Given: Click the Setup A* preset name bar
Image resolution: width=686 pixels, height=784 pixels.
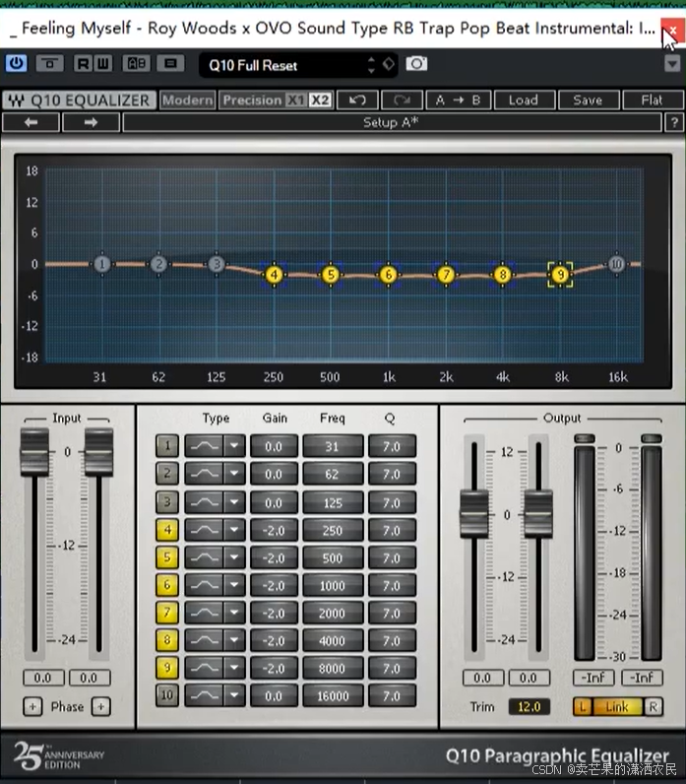Looking at the screenshot, I should tap(392, 122).
